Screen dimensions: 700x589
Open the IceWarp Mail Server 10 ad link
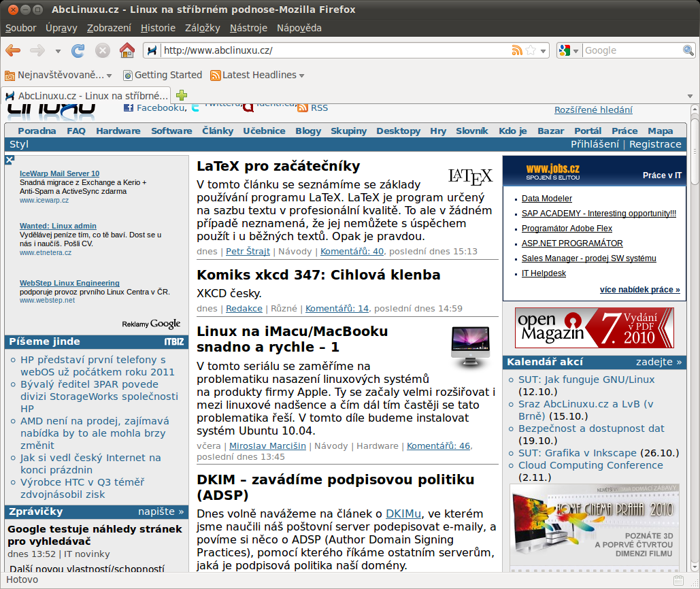tap(59, 173)
